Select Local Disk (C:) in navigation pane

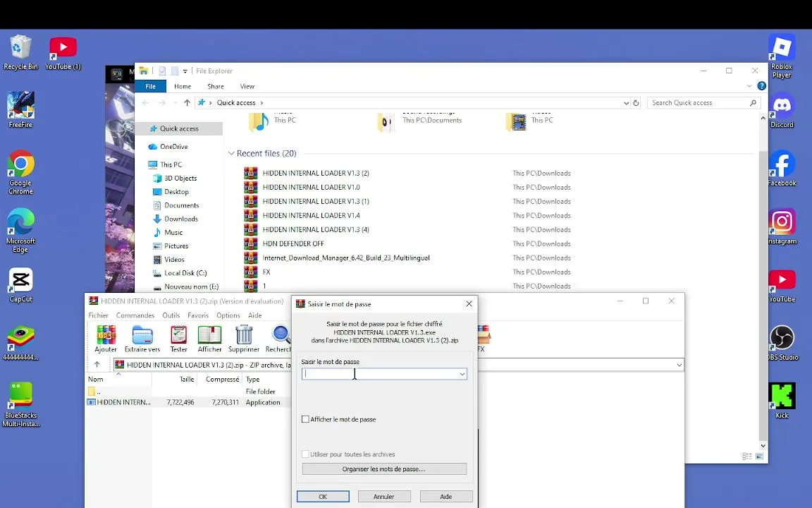point(185,273)
